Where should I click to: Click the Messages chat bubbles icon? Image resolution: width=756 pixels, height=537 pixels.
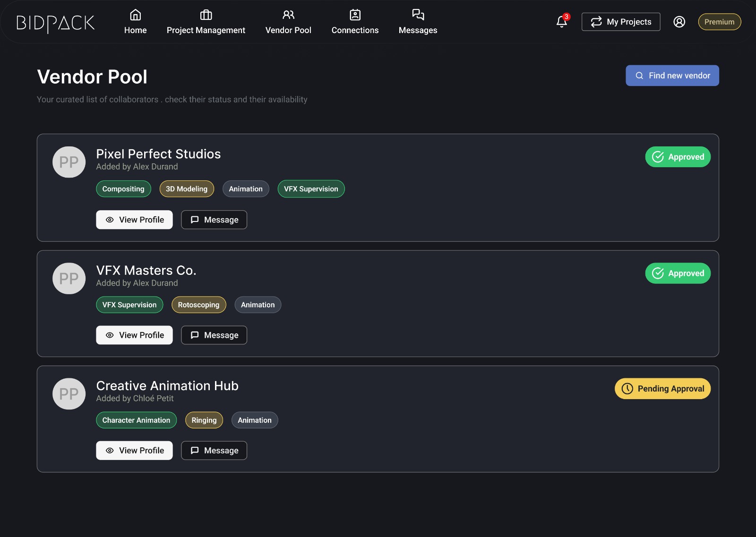pyautogui.click(x=418, y=15)
